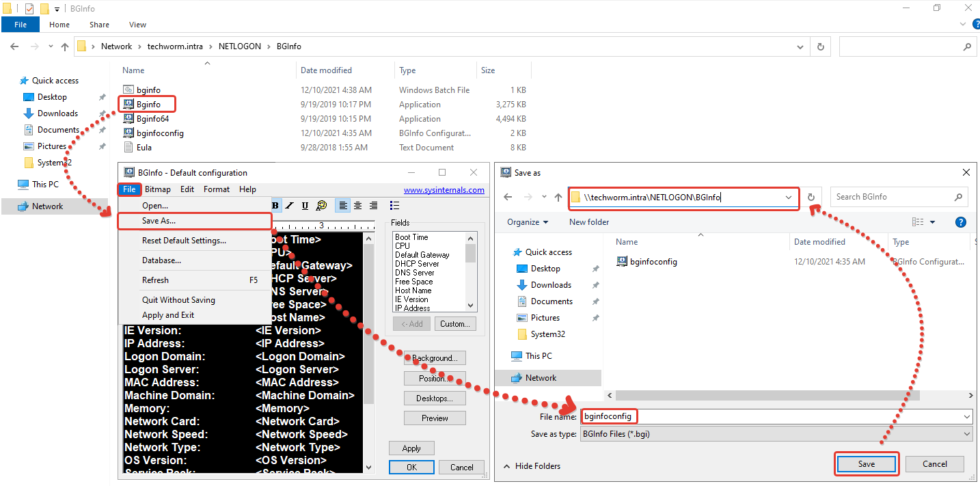Open the text color palette icon
The width and height of the screenshot is (980, 486).
pyautogui.click(x=321, y=206)
